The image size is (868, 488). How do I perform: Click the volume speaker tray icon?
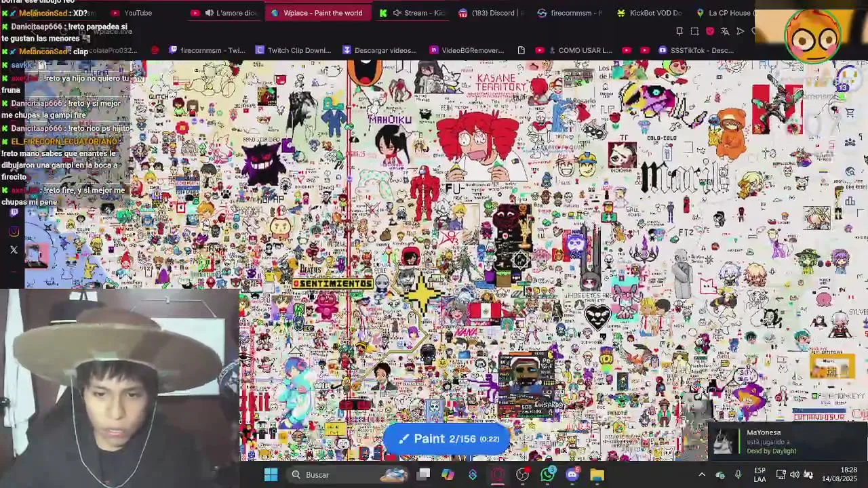(795, 474)
